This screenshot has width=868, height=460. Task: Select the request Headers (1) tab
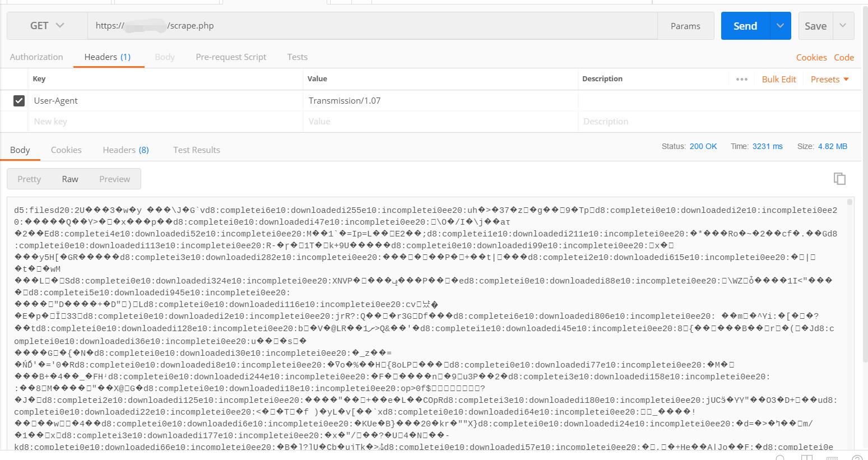click(108, 57)
